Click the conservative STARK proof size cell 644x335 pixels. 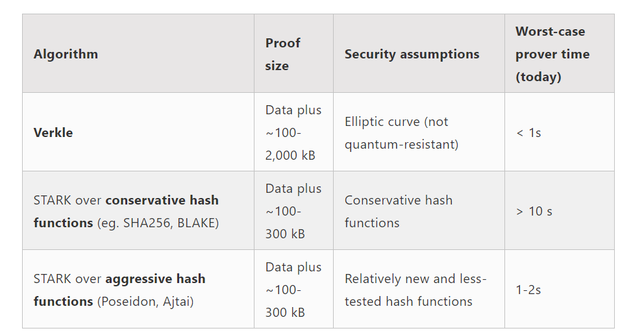point(293,210)
